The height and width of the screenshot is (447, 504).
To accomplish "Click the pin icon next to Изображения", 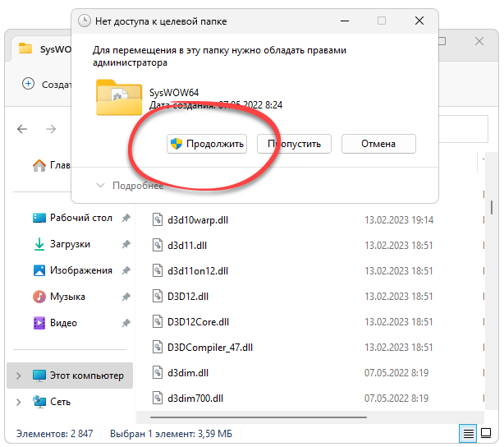I will click(126, 270).
